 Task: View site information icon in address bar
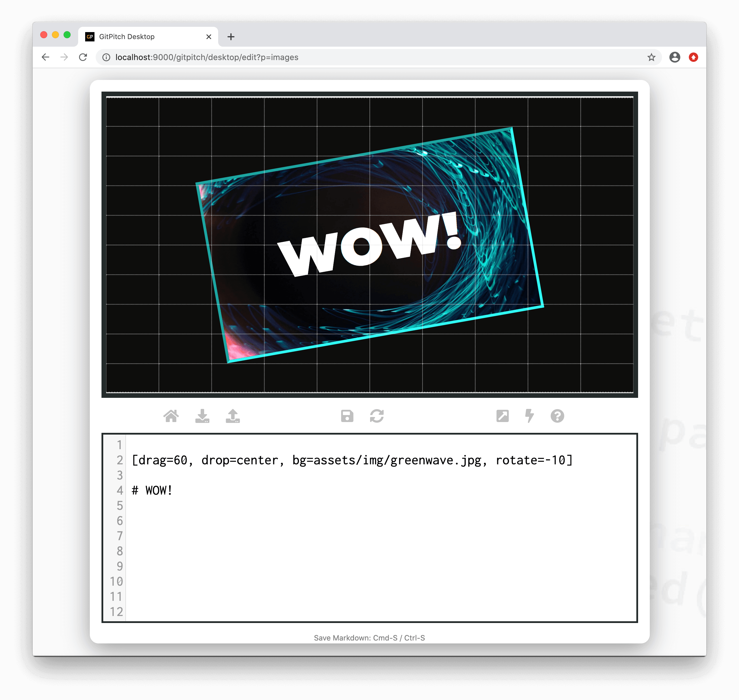click(106, 57)
